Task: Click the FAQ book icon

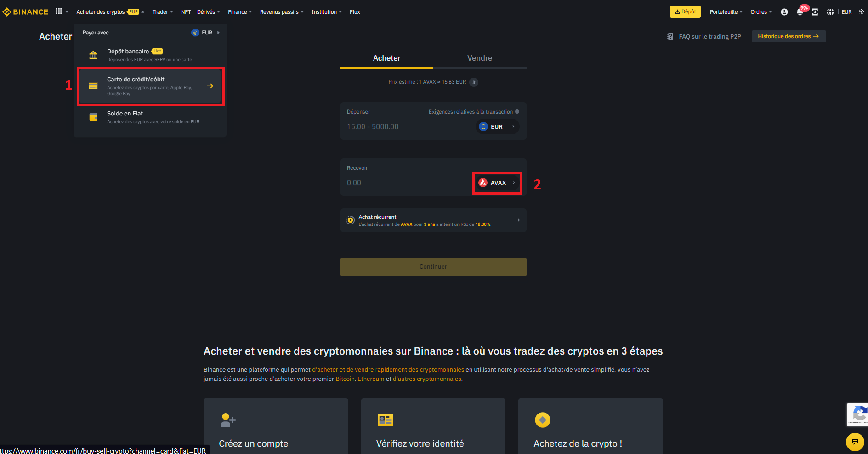Action: click(x=670, y=36)
